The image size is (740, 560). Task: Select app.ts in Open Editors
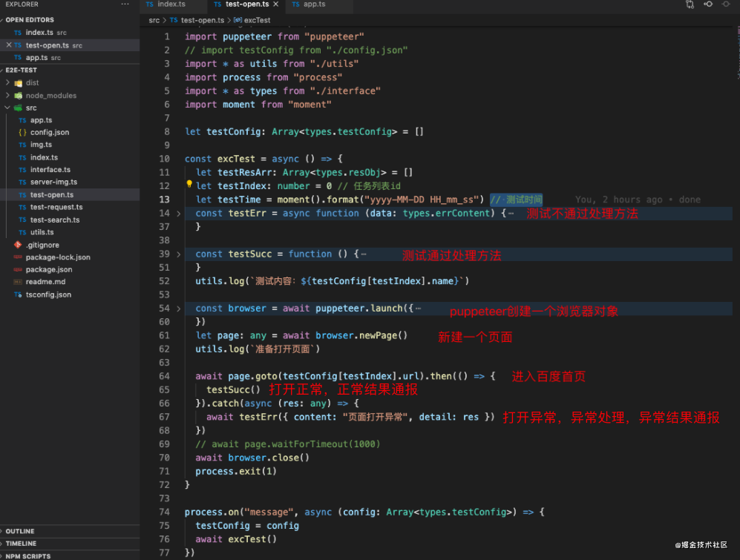37,58
